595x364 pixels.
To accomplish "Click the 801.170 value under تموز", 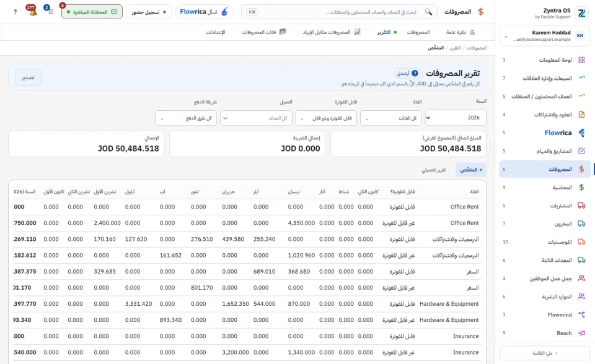I will click(202, 288).
